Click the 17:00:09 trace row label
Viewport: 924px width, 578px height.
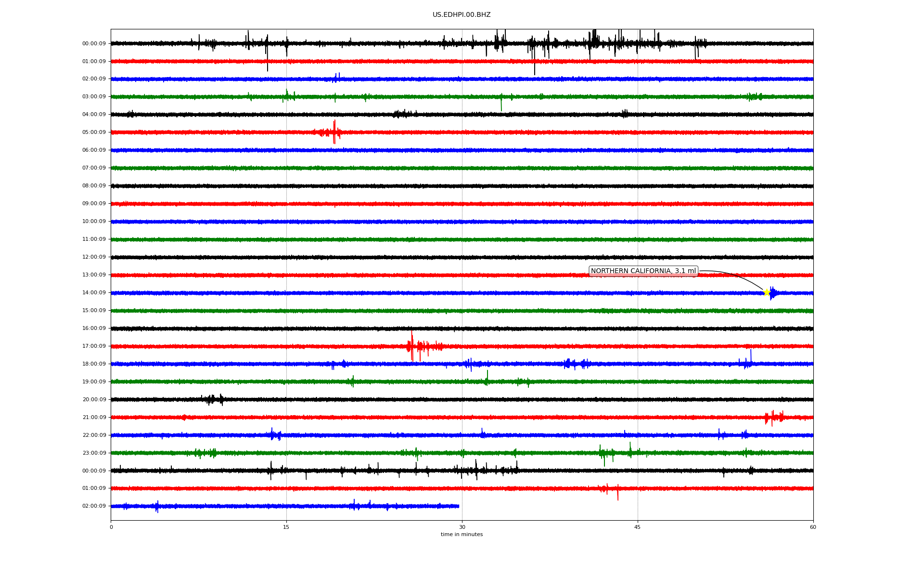[x=94, y=346]
